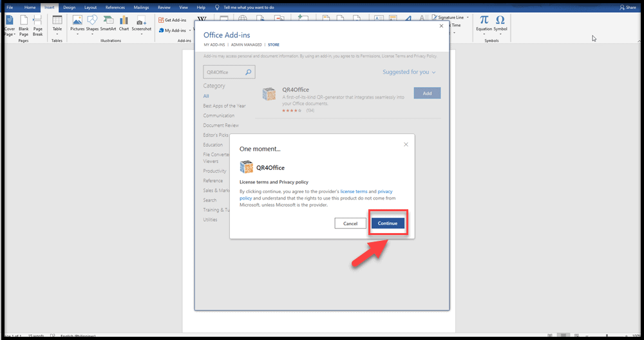Open My Add-ins

[x=173, y=30]
